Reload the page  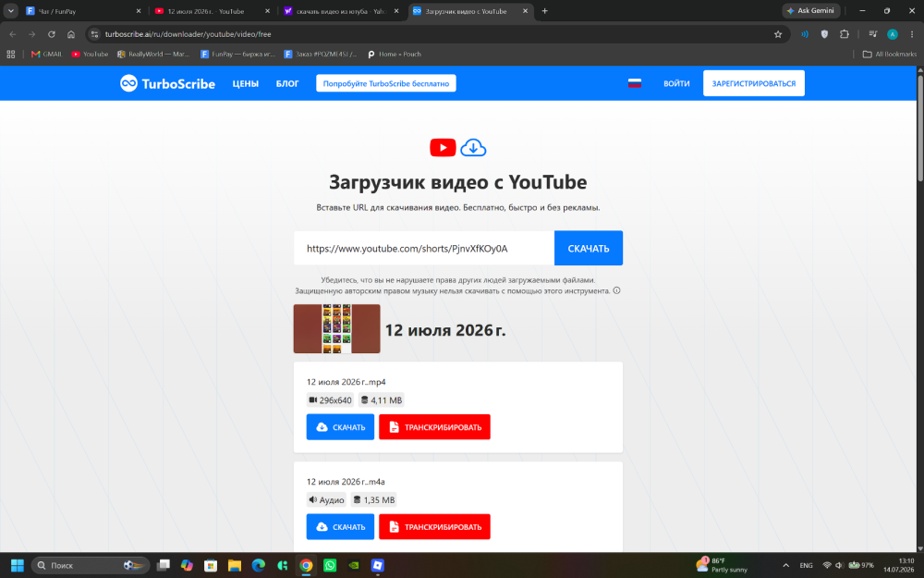[x=51, y=34]
